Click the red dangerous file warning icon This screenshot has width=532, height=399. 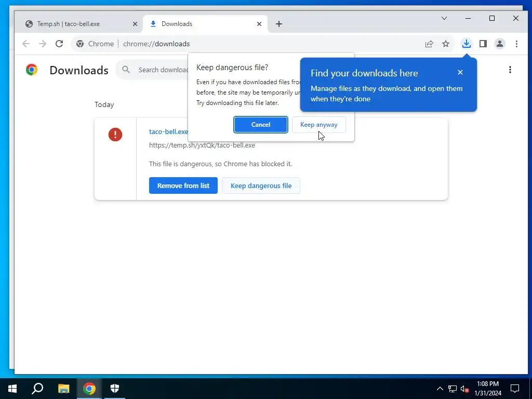[115, 135]
